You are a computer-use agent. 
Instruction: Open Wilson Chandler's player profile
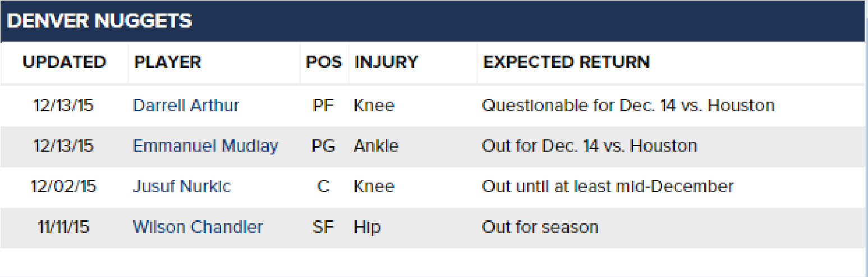click(x=198, y=227)
